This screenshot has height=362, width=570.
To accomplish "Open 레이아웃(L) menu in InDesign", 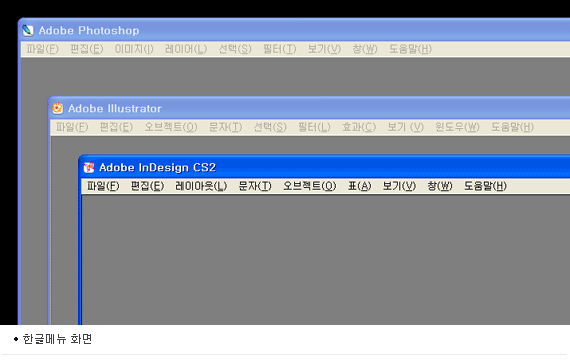I will [x=201, y=186].
